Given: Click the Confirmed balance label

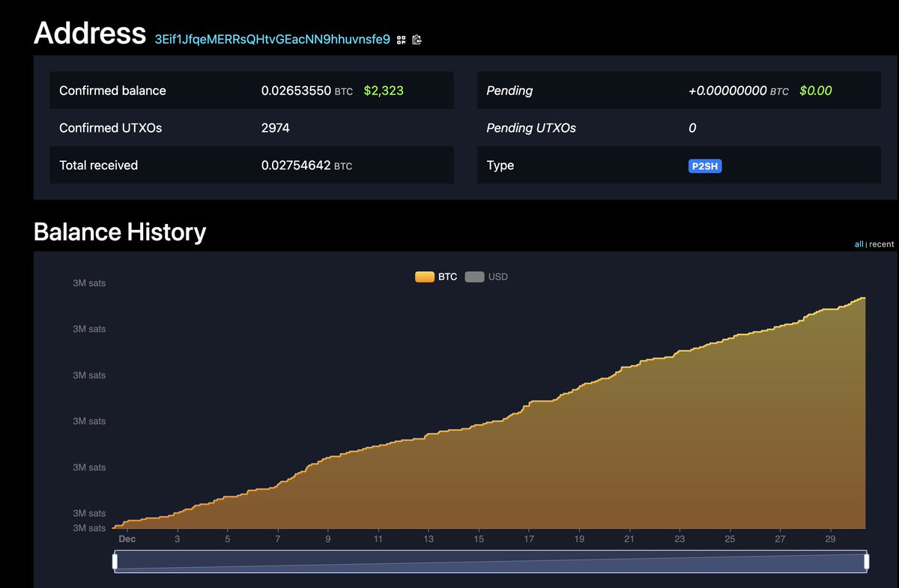Looking at the screenshot, I should pyautogui.click(x=112, y=91).
